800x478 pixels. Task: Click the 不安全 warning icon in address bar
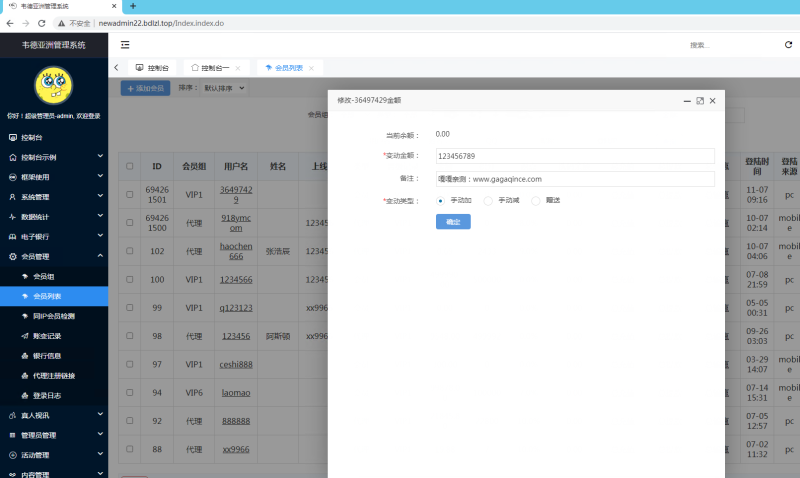61,23
